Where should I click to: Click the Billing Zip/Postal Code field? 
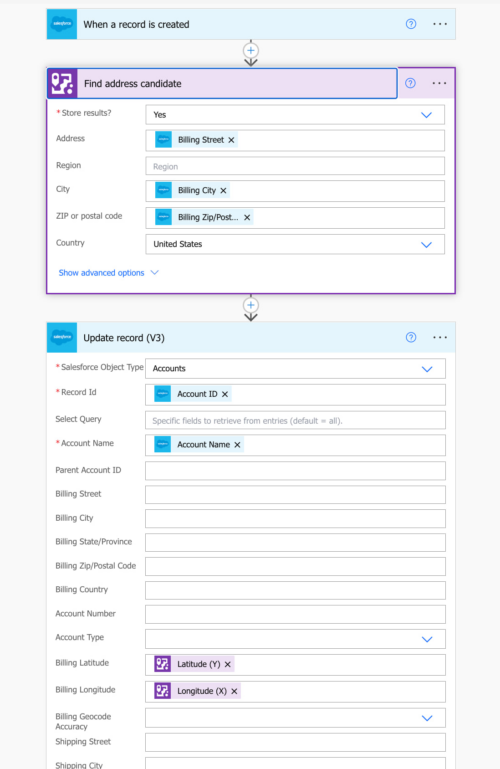point(295,566)
